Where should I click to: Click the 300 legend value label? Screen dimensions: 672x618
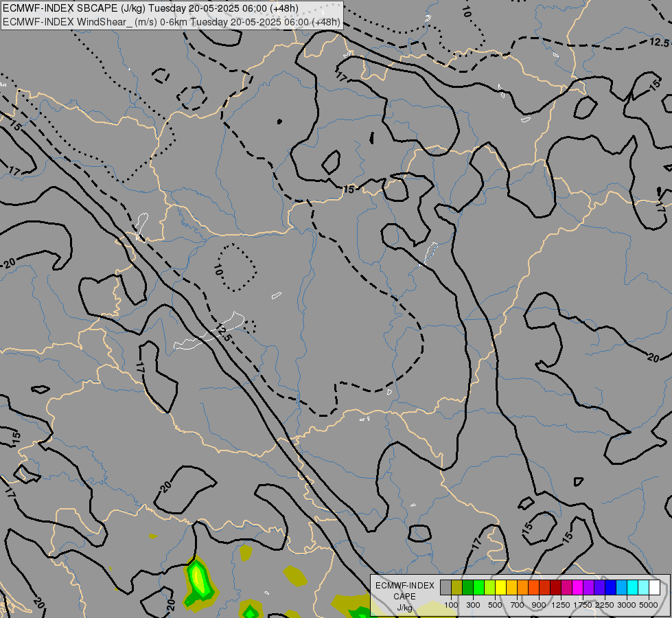pos(473,605)
